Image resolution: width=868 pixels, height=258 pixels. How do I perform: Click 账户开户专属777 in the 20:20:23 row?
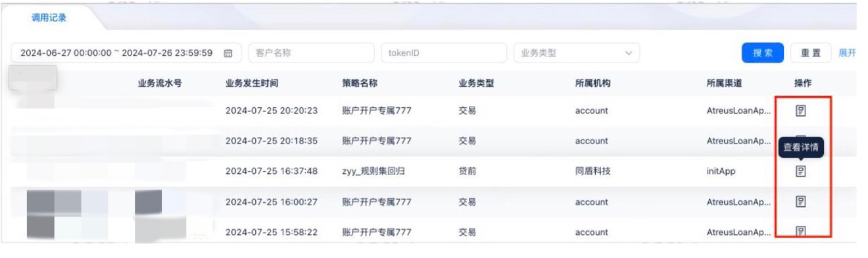[377, 111]
